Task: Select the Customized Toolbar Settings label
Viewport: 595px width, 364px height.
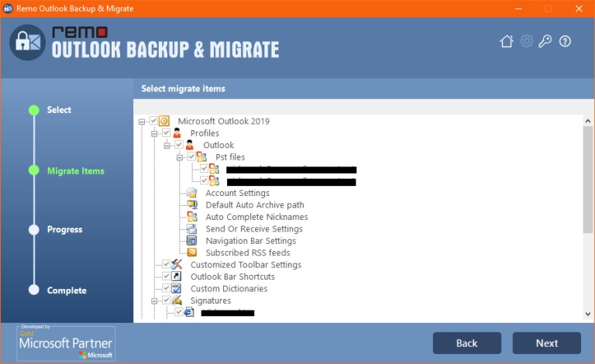Action: point(246,265)
